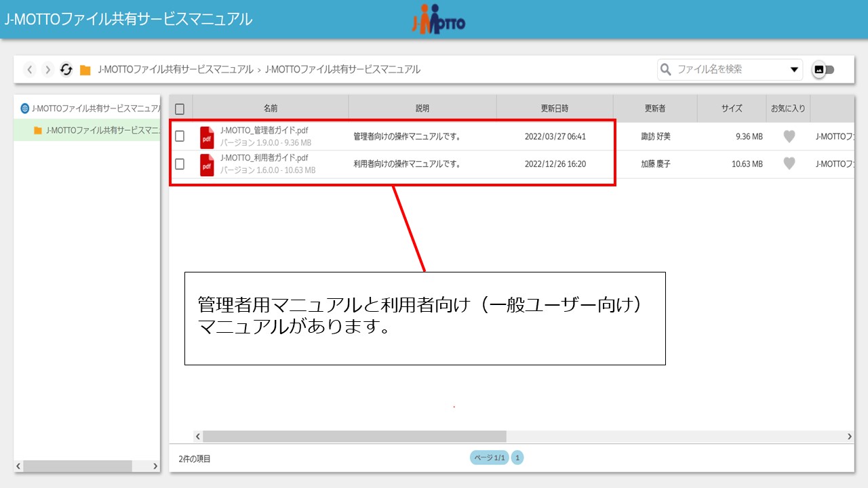Click the J-MOTTO logo in the header
Image resolution: width=868 pixels, height=488 pixels.
[439, 19]
